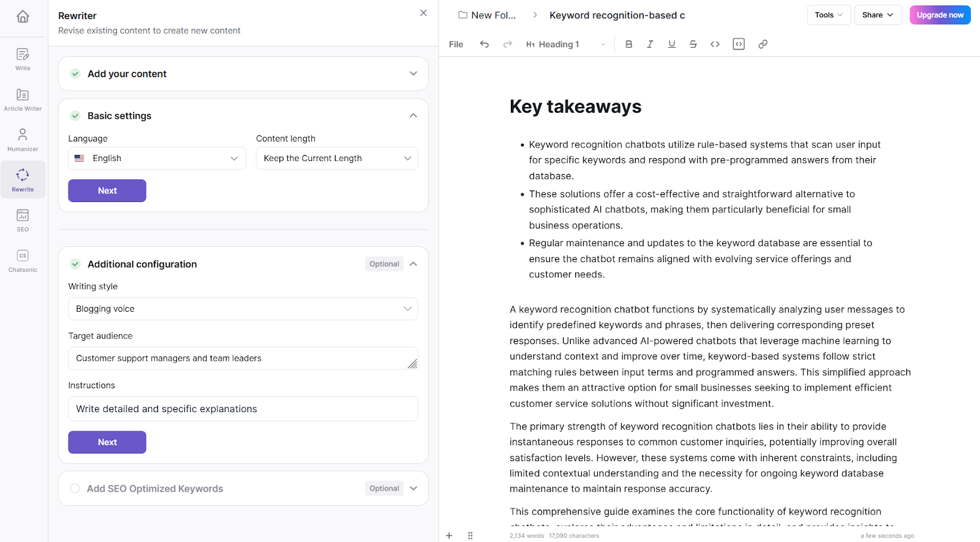This screenshot has height=542, width=980.
Task: Apply strikethrough formatting
Action: click(693, 44)
